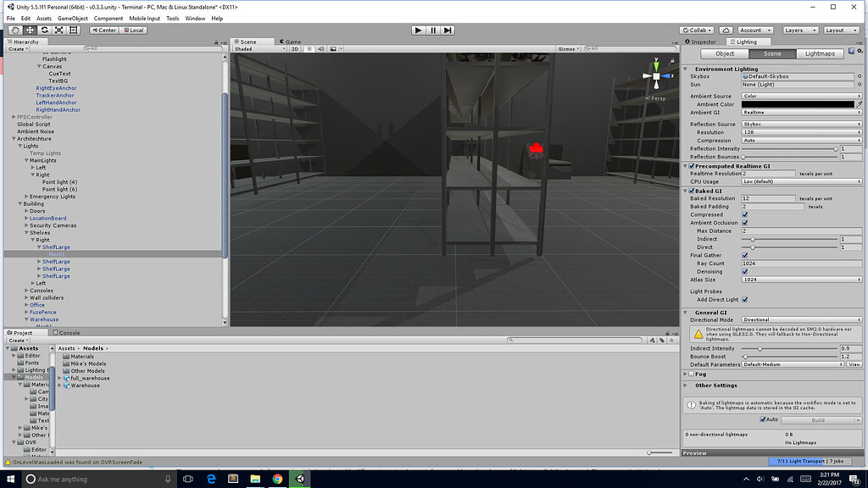The image size is (868, 488).
Task: Select the Hand pan tool
Action: (x=14, y=30)
